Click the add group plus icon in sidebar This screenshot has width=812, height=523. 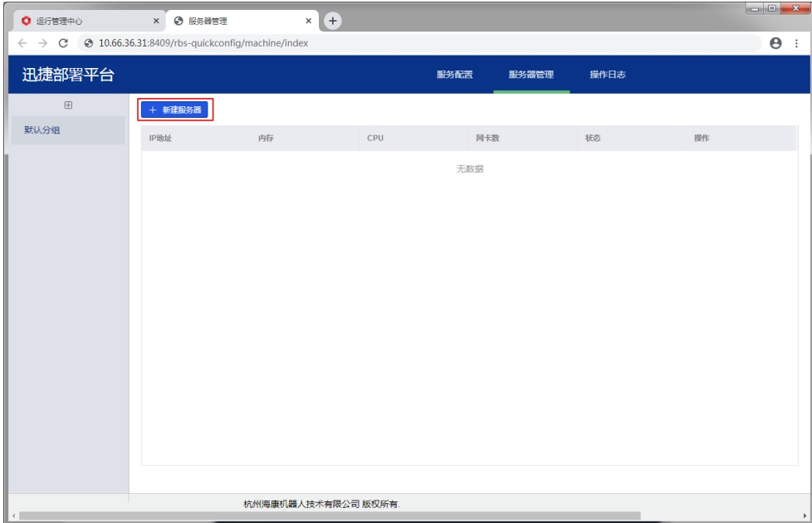[x=68, y=105]
